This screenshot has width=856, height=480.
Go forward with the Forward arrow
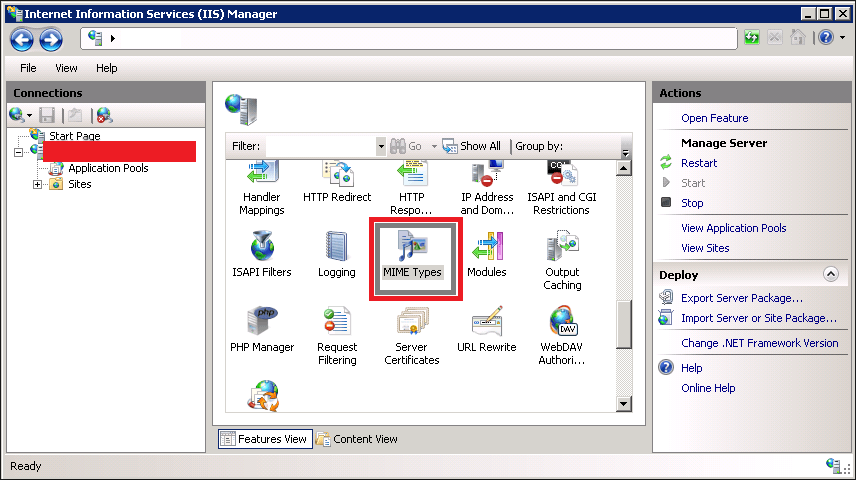click(x=51, y=39)
